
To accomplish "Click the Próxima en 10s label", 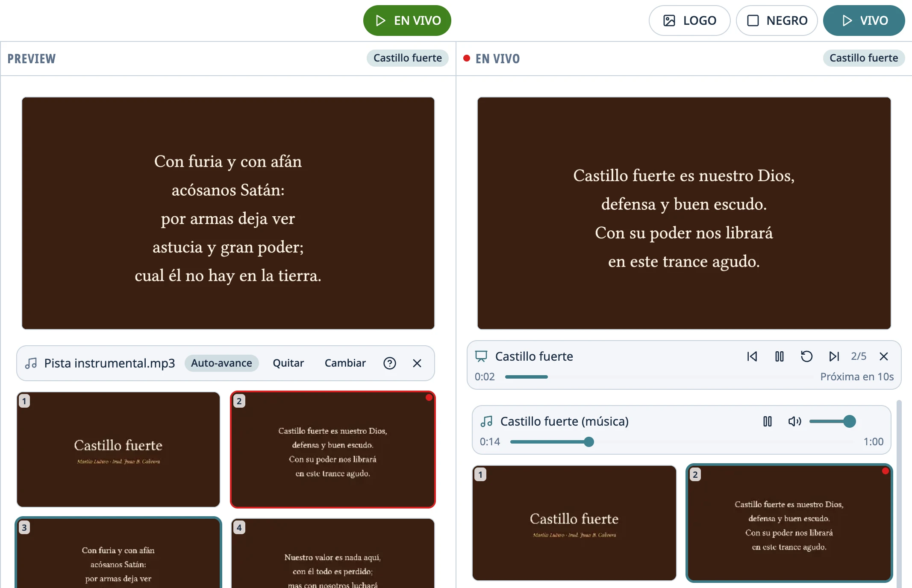I will click(x=857, y=377).
